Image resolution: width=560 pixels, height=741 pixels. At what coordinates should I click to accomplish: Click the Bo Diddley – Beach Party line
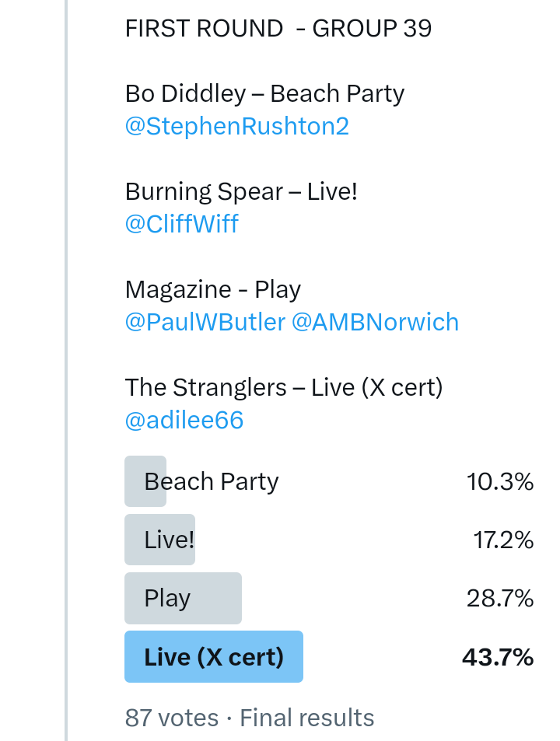(x=264, y=94)
